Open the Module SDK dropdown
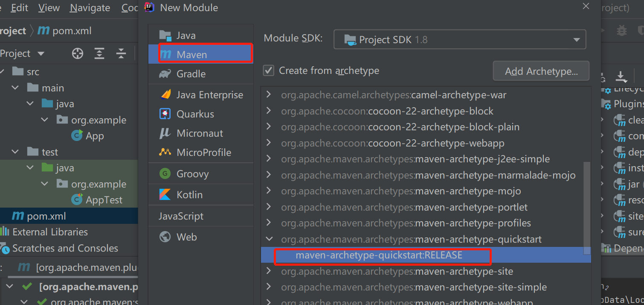This screenshot has width=644, height=305. click(460, 40)
